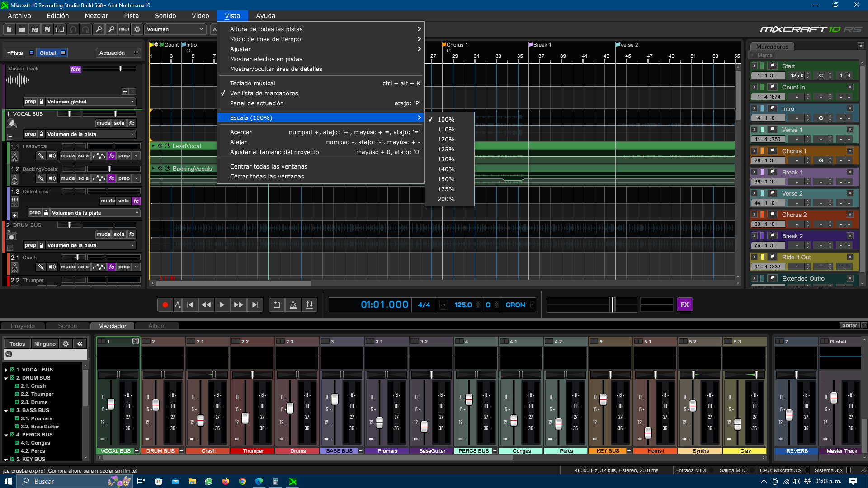Expand the 5. KEY BUS tree item
The height and width of the screenshot is (488, 868).
pos(5,459)
